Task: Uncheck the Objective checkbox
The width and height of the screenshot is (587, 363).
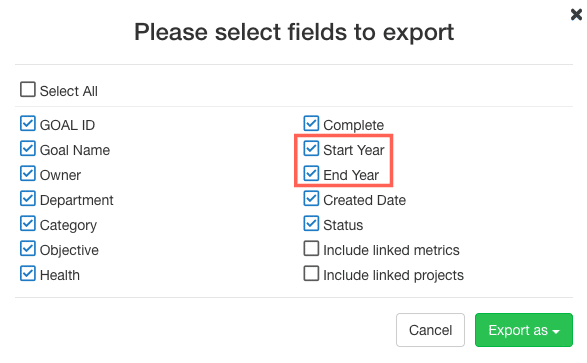Action: click(28, 249)
